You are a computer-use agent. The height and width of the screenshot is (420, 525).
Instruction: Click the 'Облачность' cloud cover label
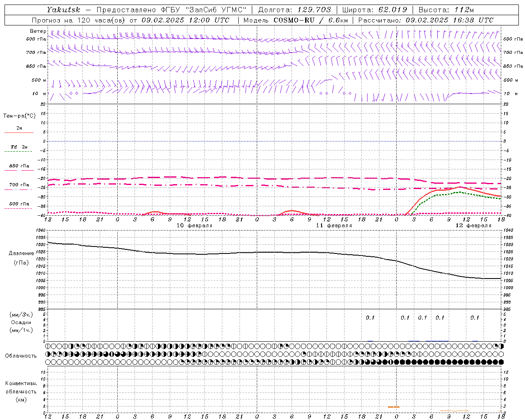click(21, 356)
